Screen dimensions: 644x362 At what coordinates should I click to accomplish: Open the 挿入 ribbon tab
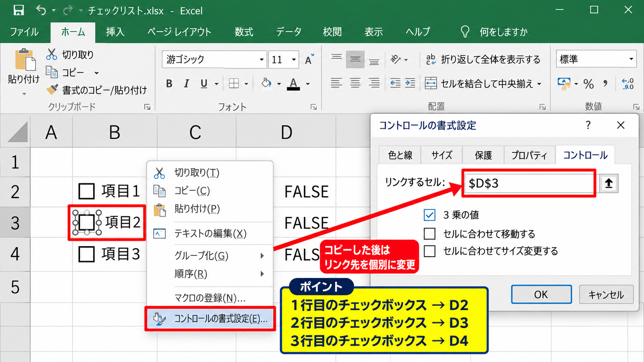tap(115, 32)
